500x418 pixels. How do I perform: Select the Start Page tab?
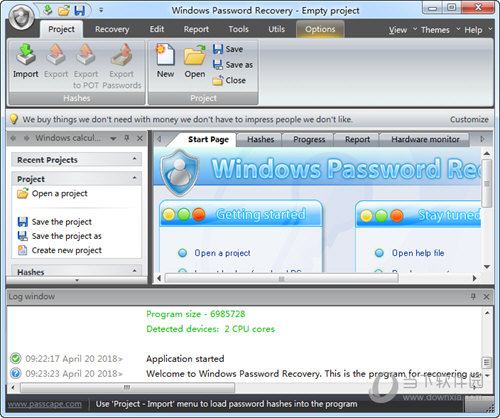(208, 139)
